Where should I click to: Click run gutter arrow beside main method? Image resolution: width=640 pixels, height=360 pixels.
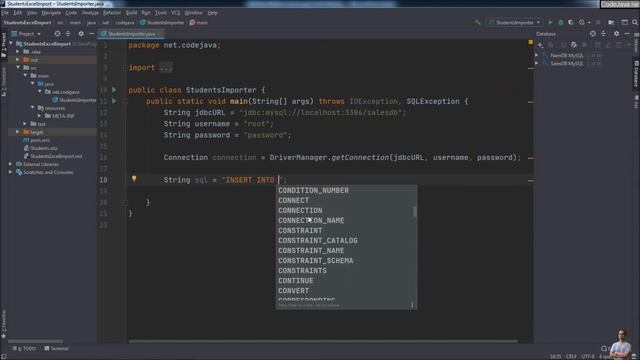point(114,101)
